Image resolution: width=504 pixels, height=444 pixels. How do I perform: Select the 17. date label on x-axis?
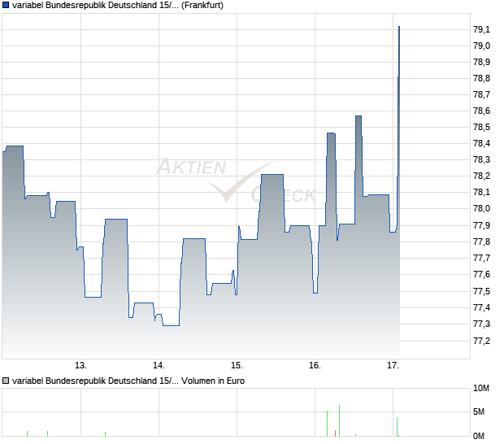(393, 365)
